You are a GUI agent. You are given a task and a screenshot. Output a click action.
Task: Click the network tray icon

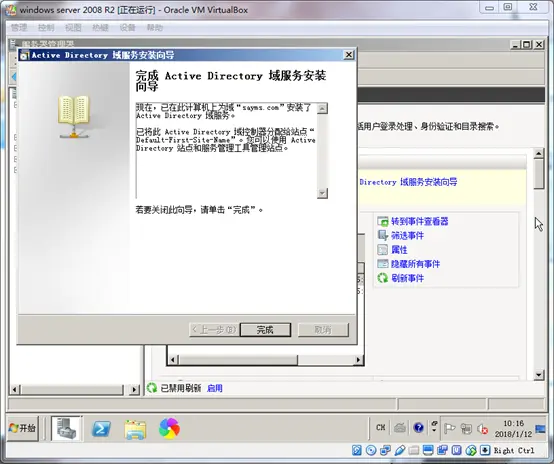coord(466,429)
